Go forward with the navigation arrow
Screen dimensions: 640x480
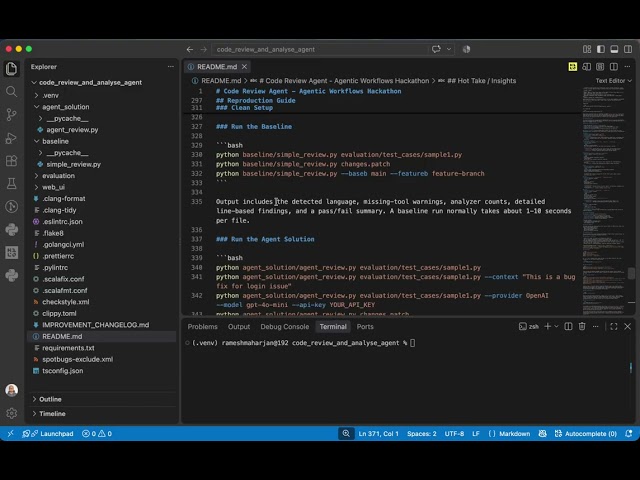tap(203, 49)
